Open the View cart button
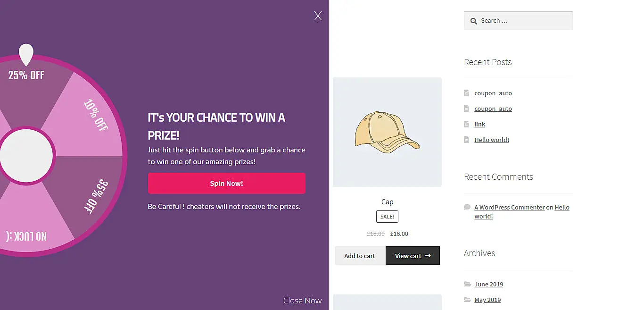 click(413, 255)
